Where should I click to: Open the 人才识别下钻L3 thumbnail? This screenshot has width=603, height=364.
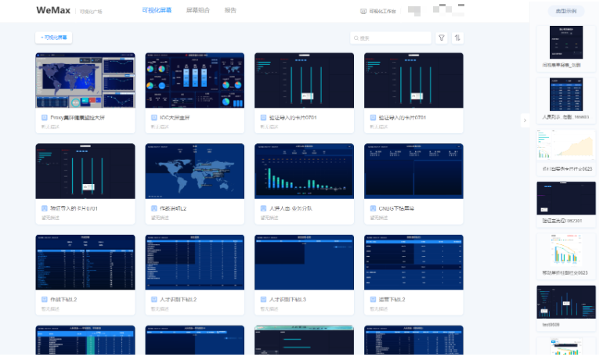(304, 262)
